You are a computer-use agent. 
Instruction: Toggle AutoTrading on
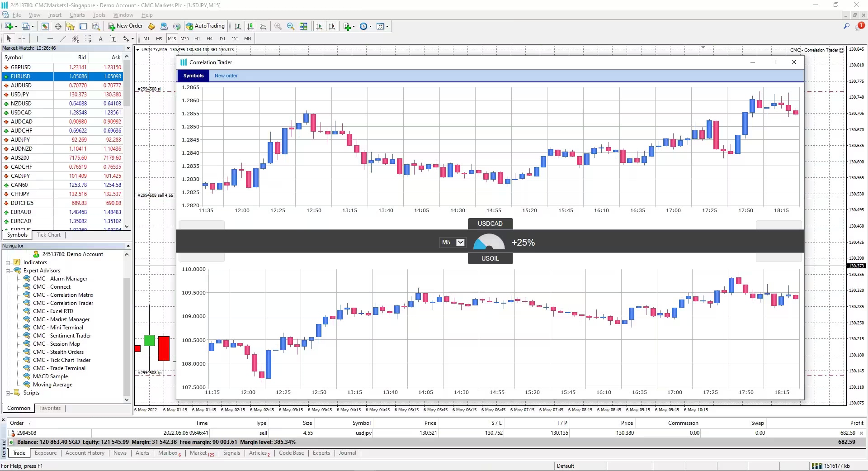[x=206, y=26]
